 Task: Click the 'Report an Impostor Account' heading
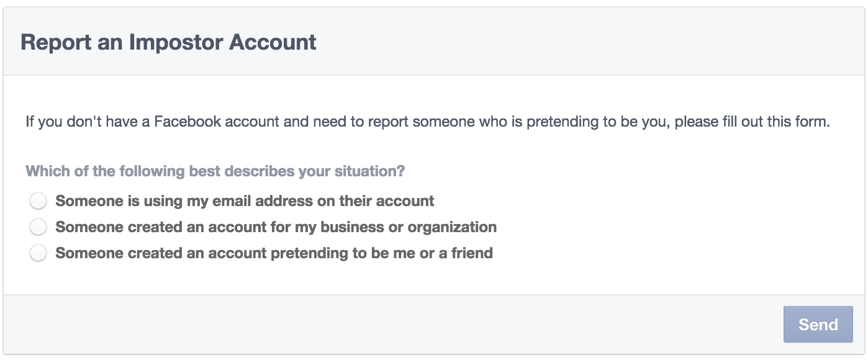click(168, 42)
